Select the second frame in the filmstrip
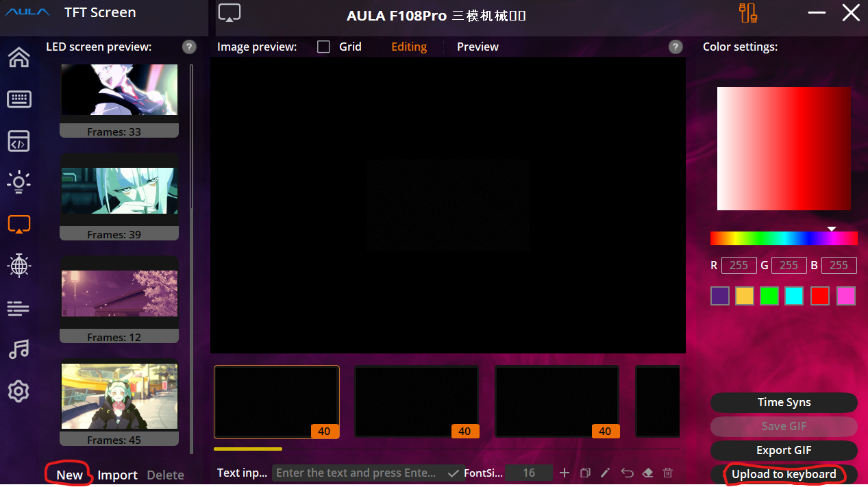 (417, 401)
